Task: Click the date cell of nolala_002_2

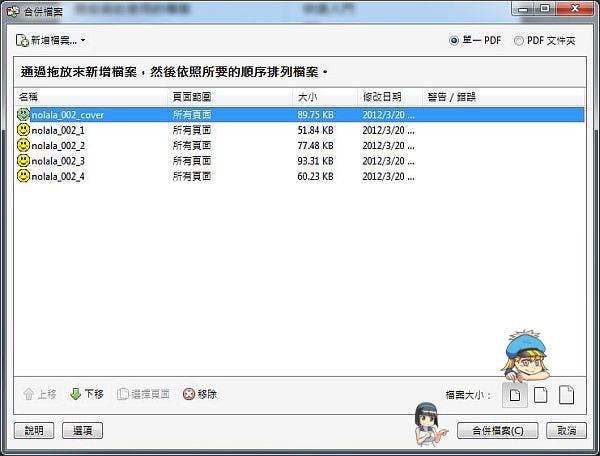Action: 388,146
